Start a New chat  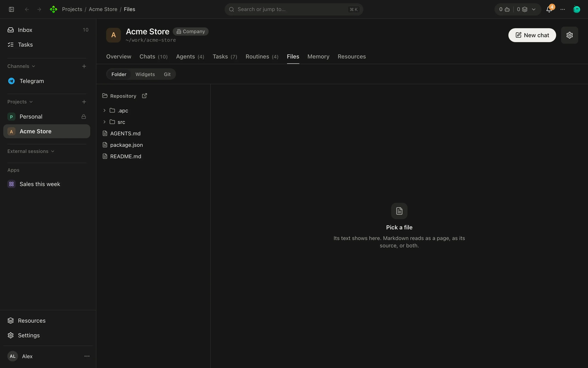[x=532, y=35]
